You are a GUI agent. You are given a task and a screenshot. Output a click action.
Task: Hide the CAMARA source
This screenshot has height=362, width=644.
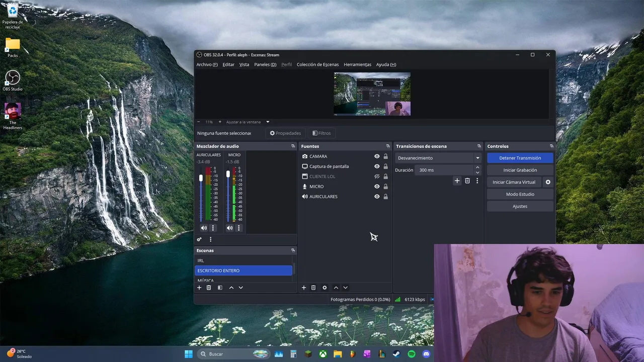(x=377, y=156)
